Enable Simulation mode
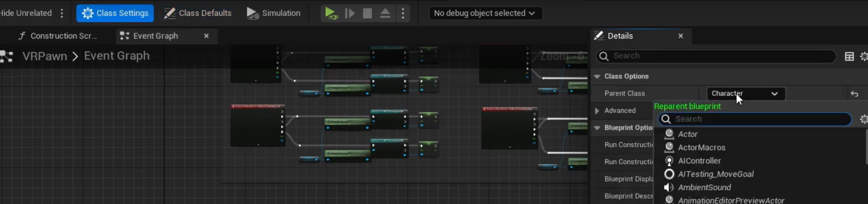Image resolution: width=868 pixels, height=204 pixels. click(273, 13)
